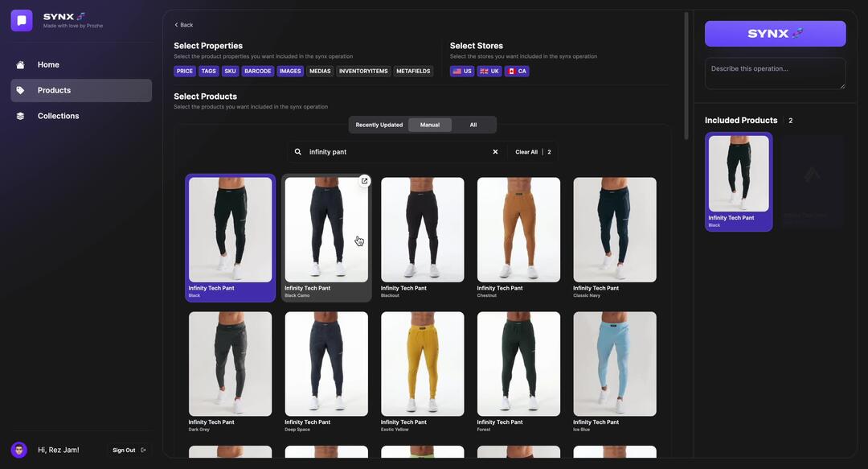Go back using the Back link
868x469 pixels.
(x=184, y=25)
